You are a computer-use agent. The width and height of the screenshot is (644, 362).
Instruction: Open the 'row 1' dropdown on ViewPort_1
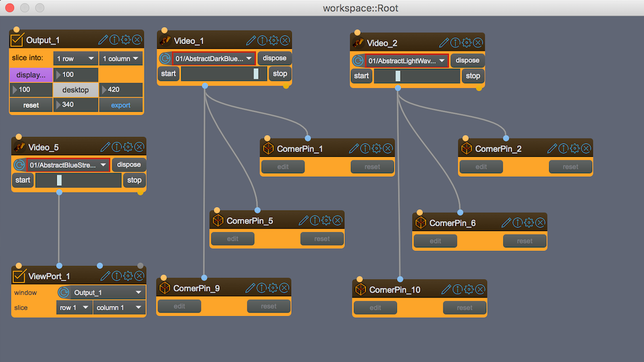pos(74,307)
